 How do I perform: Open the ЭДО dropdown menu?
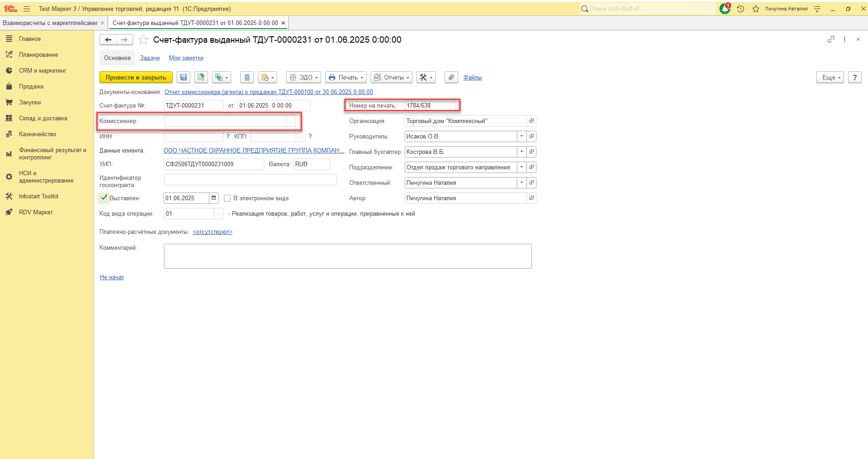[x=303, y=78]
